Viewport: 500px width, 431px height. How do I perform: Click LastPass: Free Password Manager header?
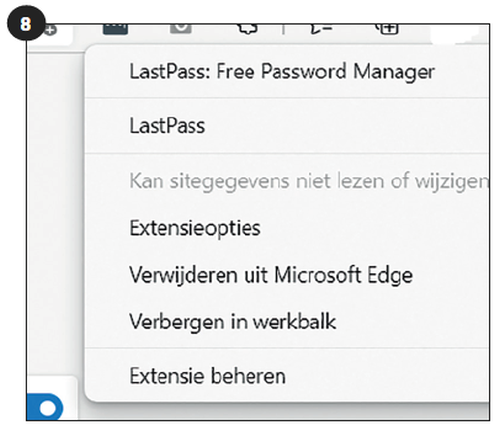pos(282,71)
